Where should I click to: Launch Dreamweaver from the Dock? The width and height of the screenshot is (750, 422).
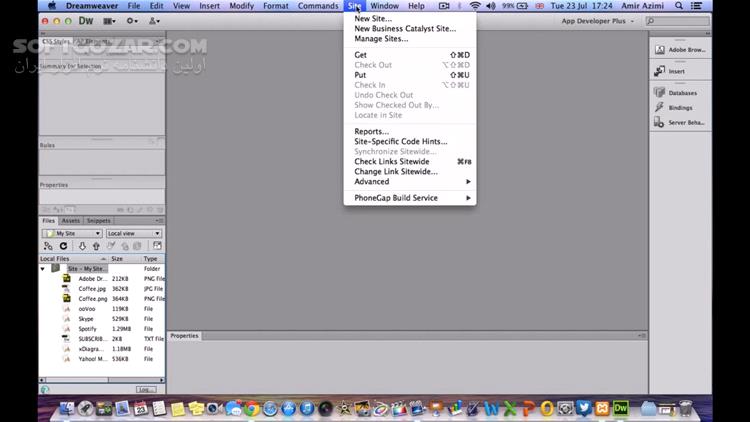pos(620,408)
